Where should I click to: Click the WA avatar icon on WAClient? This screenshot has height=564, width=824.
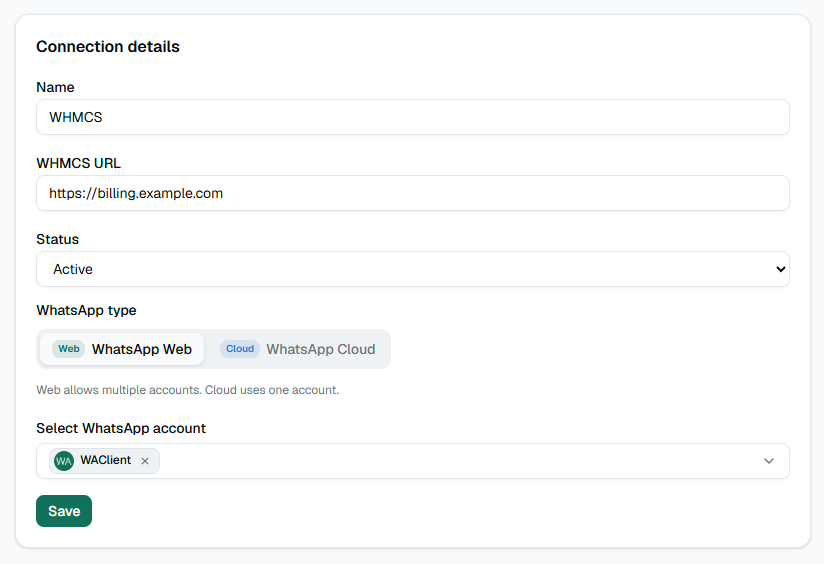click(64, 461)
